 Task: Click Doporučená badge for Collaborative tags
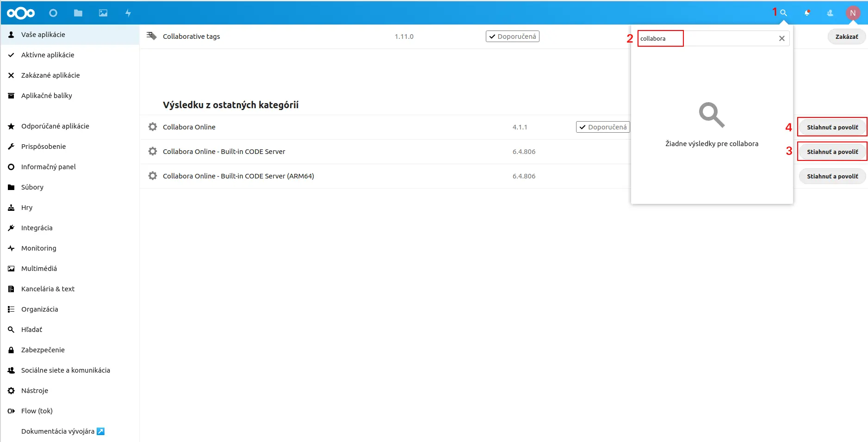tap(512, 36)
